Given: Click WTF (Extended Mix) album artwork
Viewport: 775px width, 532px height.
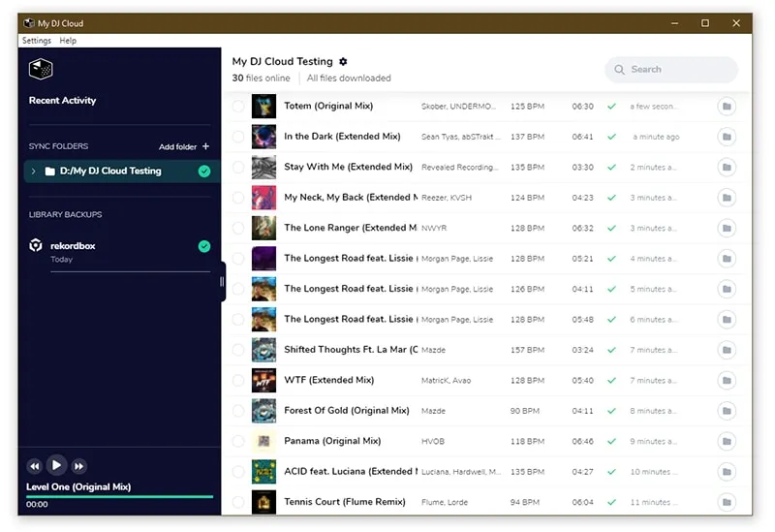Looking at the screenshot, I should pyautogui.click(x=263, y=380).
